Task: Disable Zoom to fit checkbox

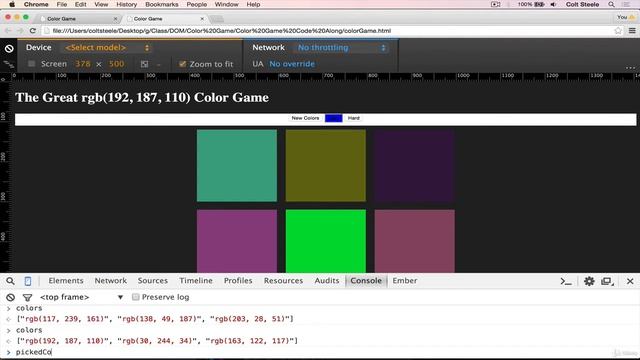Action: (x=182, y=64)
